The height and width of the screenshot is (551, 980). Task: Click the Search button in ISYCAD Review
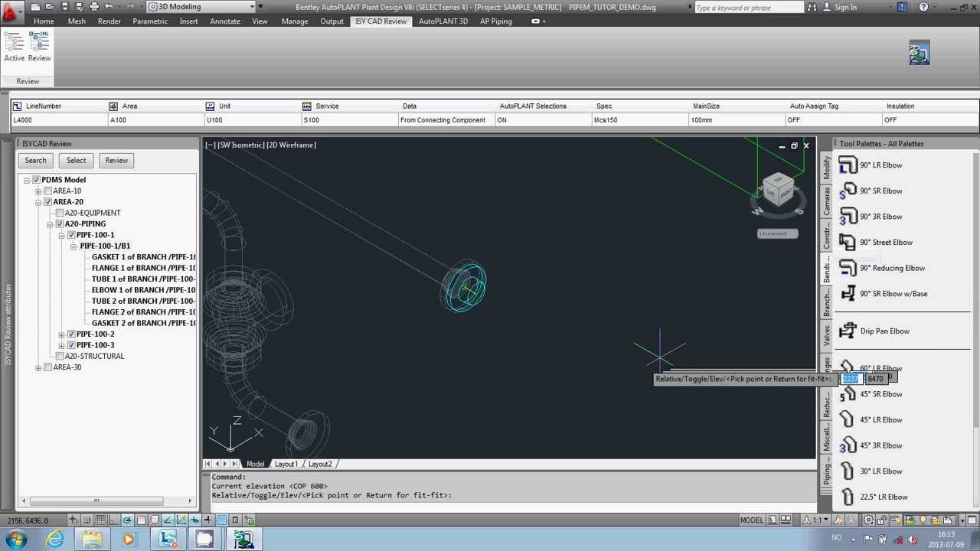(x=35, y=161)
